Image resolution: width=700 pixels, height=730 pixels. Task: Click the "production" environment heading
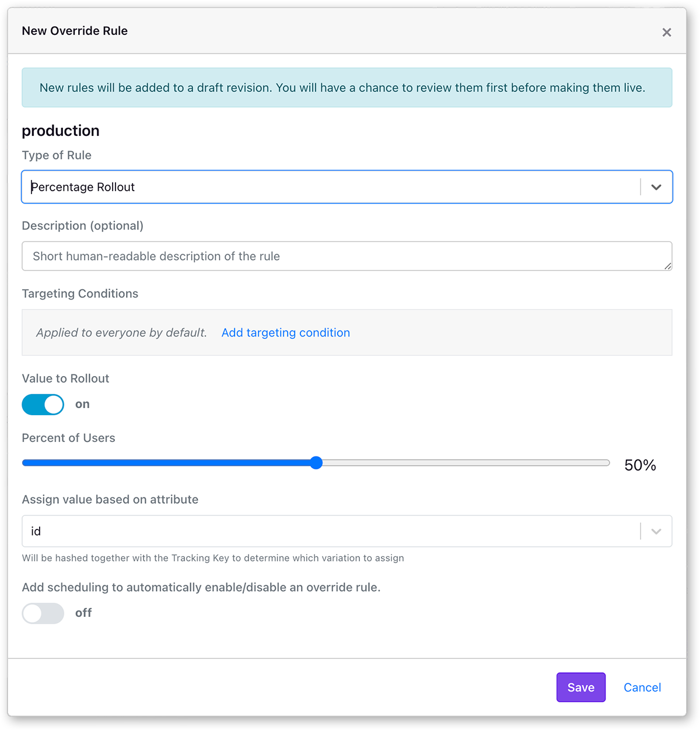coord(61,131)
